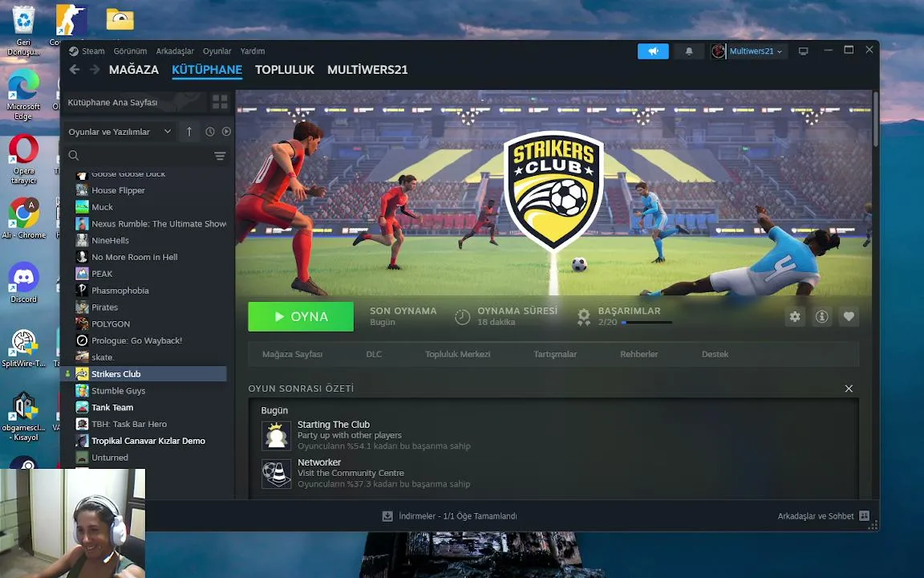Open Ali - Chrome desktop shortcut

[x=23, y=218]
